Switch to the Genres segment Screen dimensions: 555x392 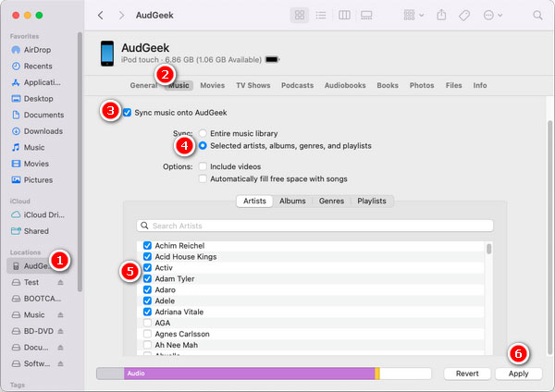click(x=331, y=201)
